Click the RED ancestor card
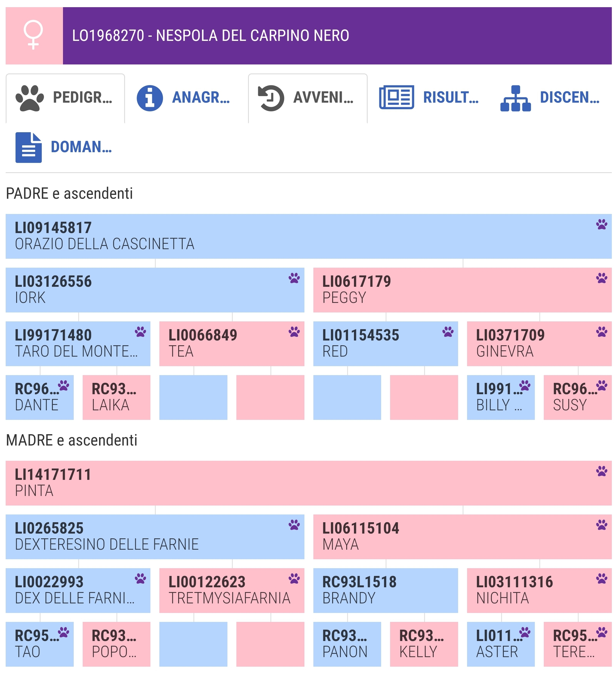Screen dimensions: 616x678 tap(385, 343)
